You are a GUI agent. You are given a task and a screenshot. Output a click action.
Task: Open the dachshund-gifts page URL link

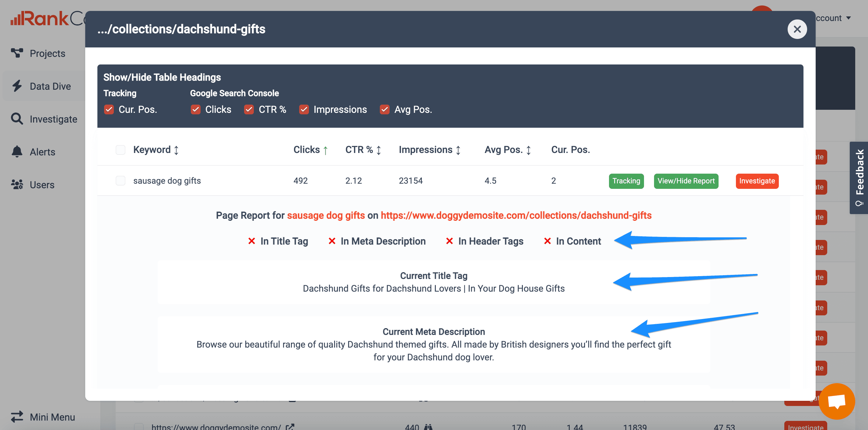coord(516,215)
